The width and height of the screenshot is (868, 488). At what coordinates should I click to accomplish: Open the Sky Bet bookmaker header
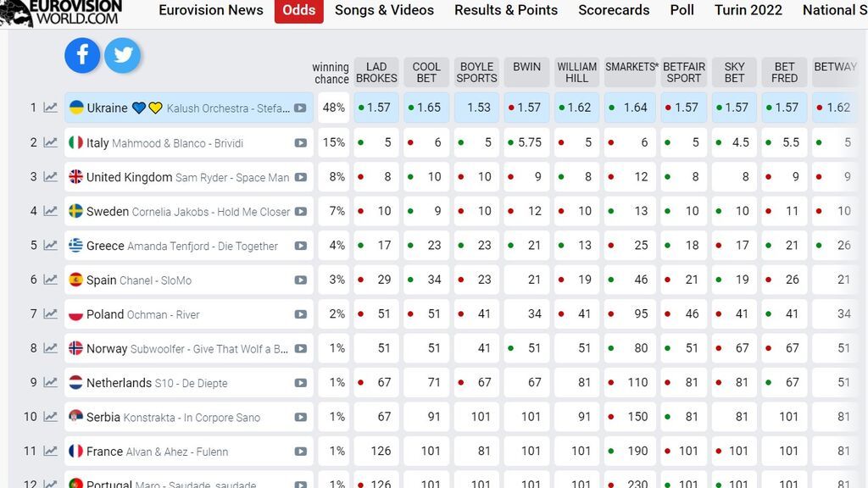[734, 72]
